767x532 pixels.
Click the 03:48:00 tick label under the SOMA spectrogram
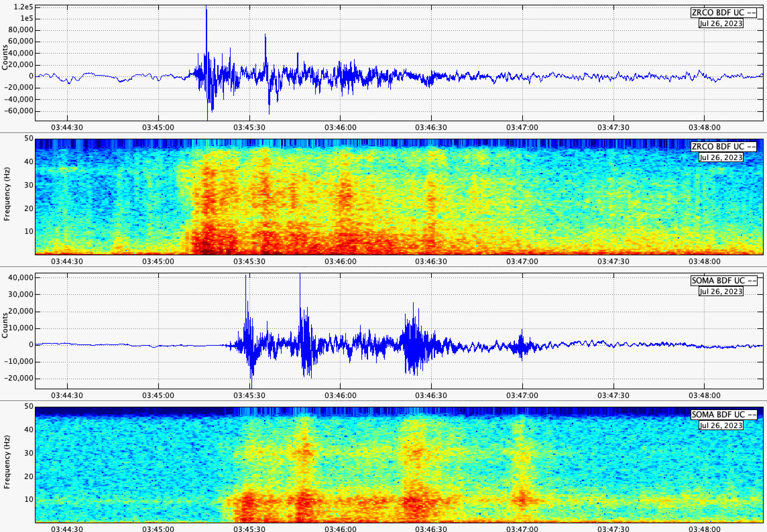pos(704,529)
